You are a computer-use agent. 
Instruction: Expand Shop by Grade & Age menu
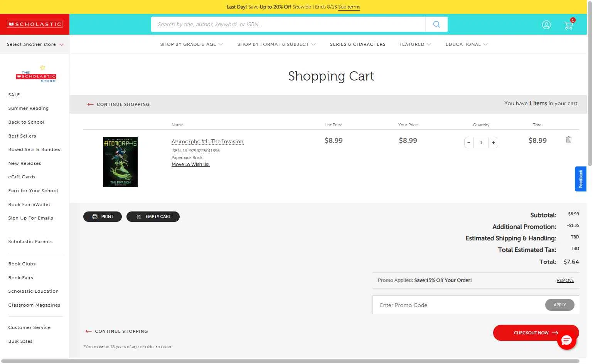[192, 45]
